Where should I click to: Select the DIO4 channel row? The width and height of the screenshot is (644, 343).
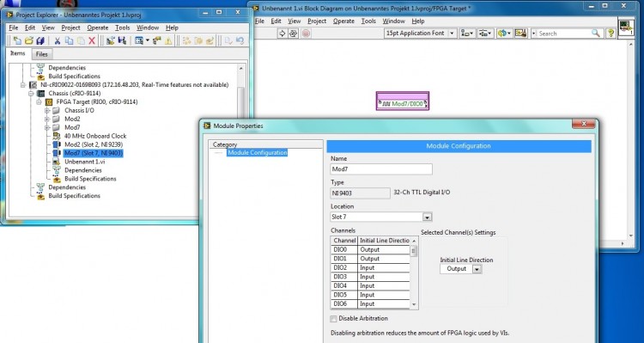click(x=370, y=285)
